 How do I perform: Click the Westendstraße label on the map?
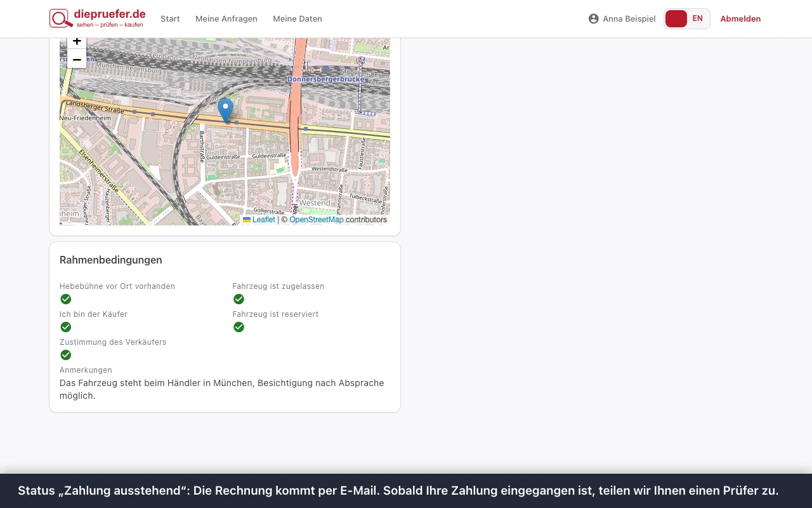click(329, 170)
